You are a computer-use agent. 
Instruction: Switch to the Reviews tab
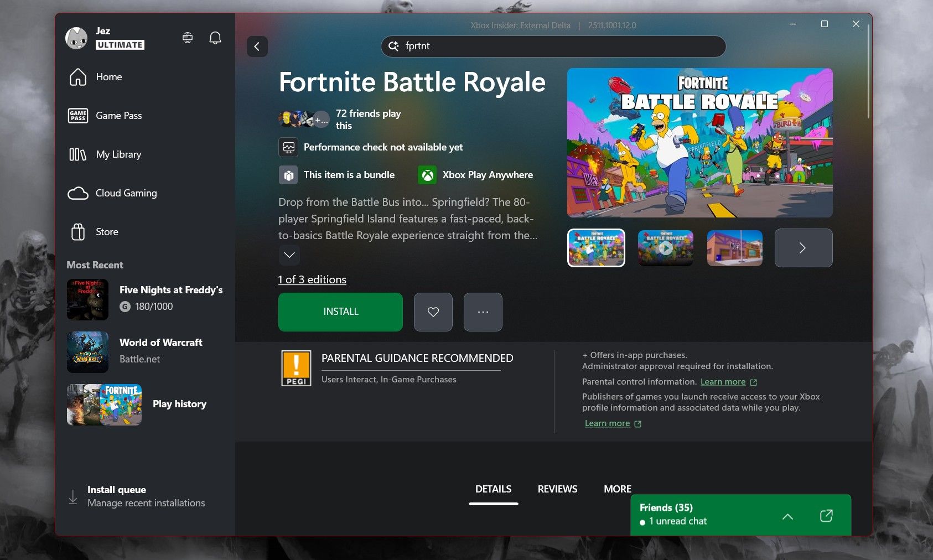(557, 489)
